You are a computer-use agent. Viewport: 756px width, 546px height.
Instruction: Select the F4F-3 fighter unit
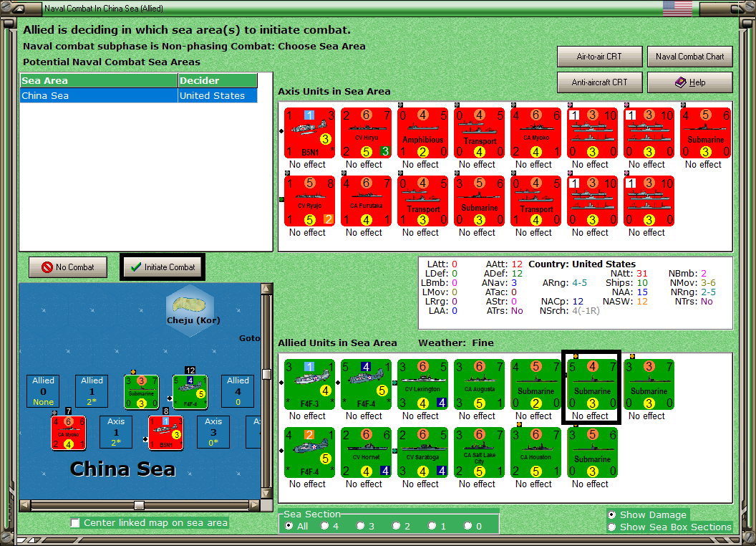click(x=309, y=384)
